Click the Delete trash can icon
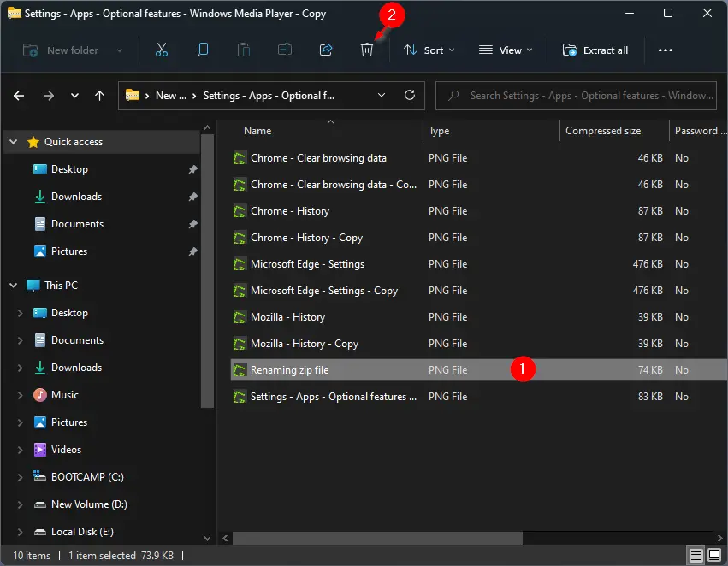This screenshot has height=566, width=728. click(367, 50)
